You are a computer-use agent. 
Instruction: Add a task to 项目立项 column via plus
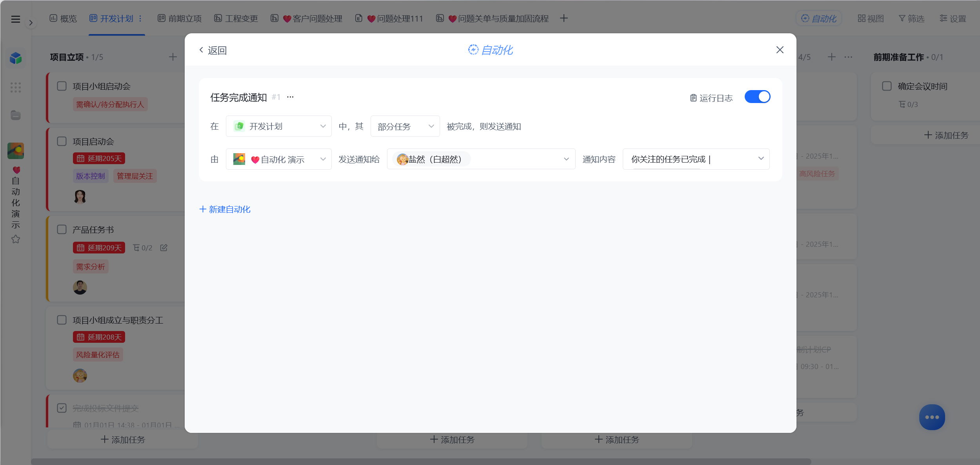point(173,57)
